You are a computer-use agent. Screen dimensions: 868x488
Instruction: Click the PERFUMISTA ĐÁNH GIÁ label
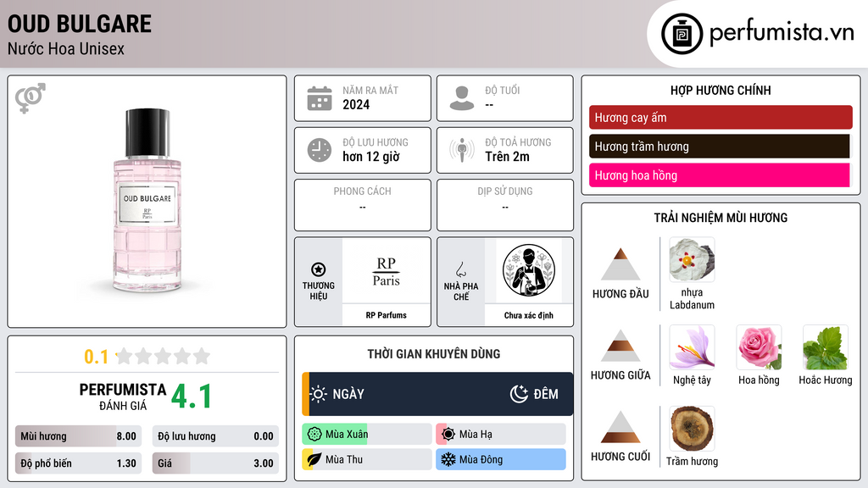(x=123, y=396)
